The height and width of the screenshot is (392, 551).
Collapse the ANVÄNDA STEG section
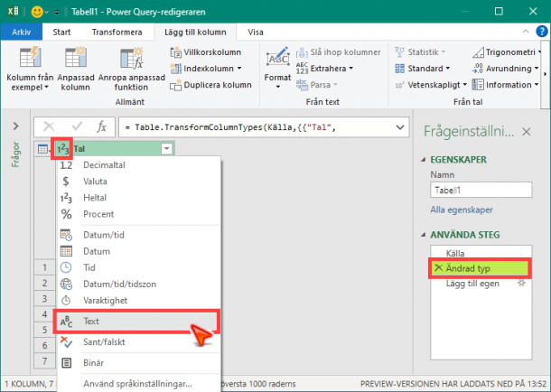pyautogui.click(x=424, y=235)
